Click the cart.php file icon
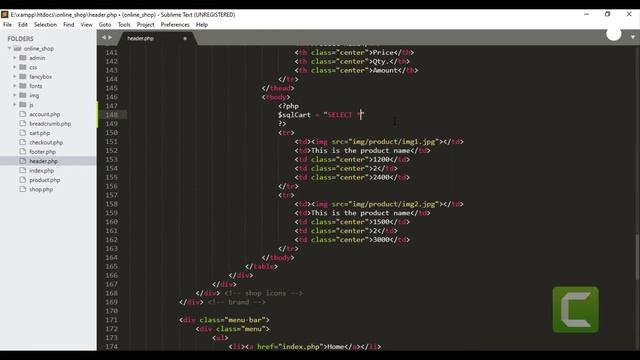This screenshot has width=640, height=360. [x=23, y=133]
